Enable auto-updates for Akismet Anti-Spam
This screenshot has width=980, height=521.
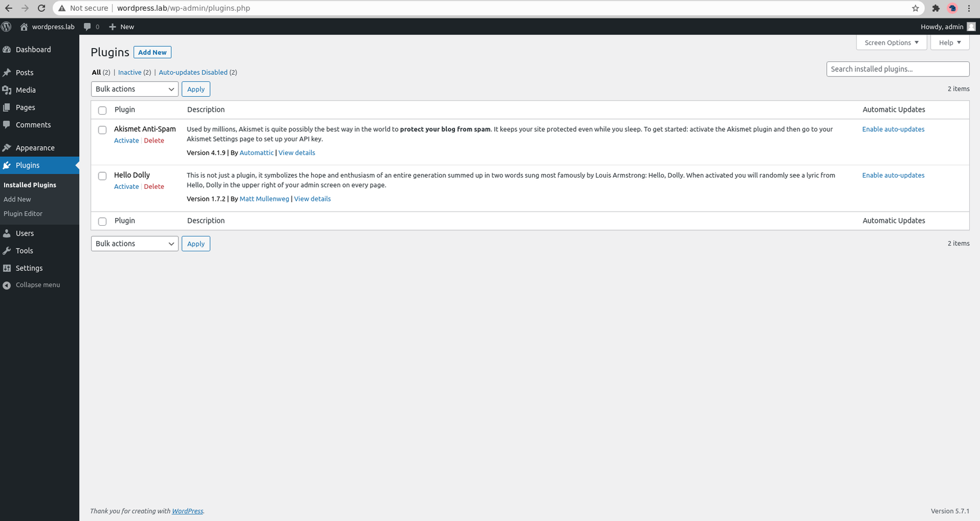click(x=893, y=130)
